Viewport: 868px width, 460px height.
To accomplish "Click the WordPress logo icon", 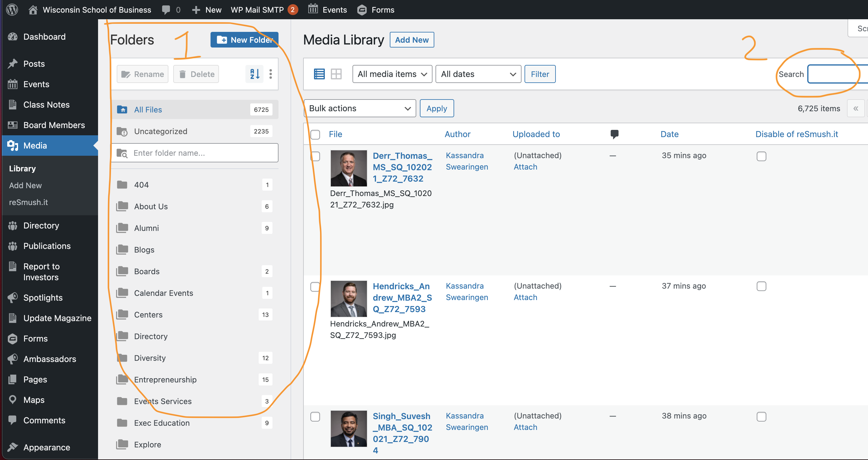I will 12,9.
